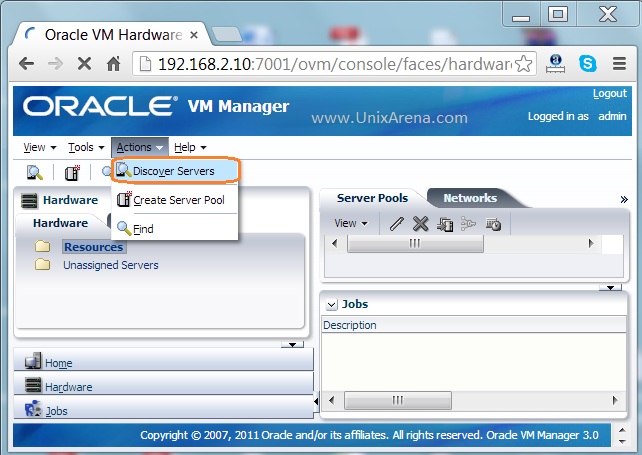Click the server copy icon beside Delete in Server Pools
This screenshot has height=455, width=642.
click(445, 224)
